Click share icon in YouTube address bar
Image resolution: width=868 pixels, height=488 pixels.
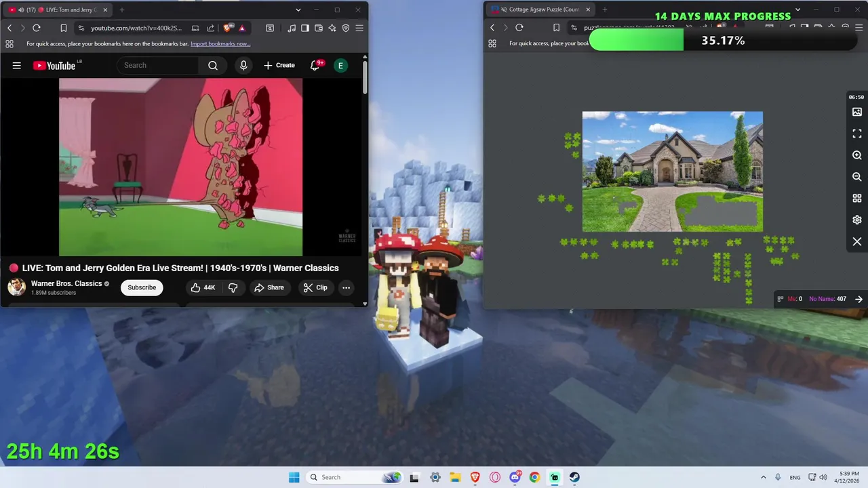(x=210, y=28)
